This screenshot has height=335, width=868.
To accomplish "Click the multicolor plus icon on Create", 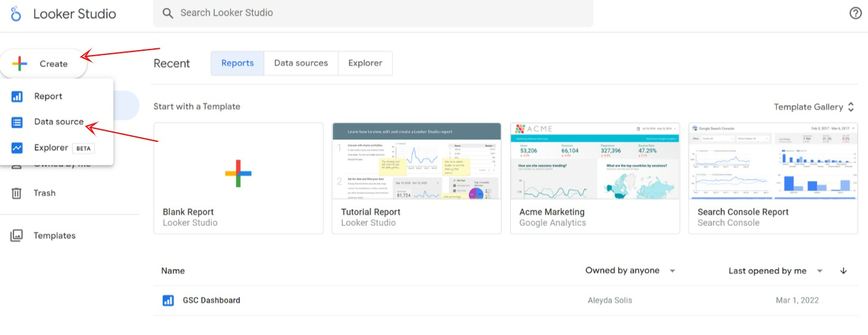I will coord(20,64).
